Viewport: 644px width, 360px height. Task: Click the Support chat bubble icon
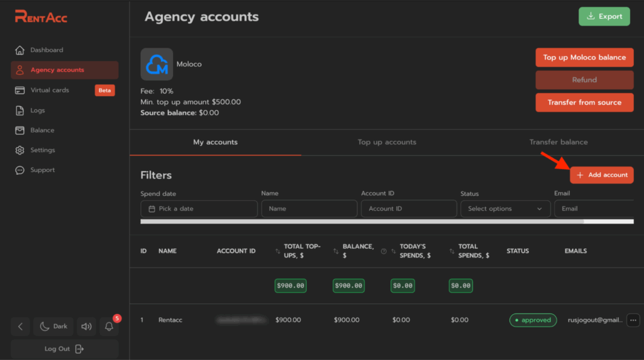[19, 170]
